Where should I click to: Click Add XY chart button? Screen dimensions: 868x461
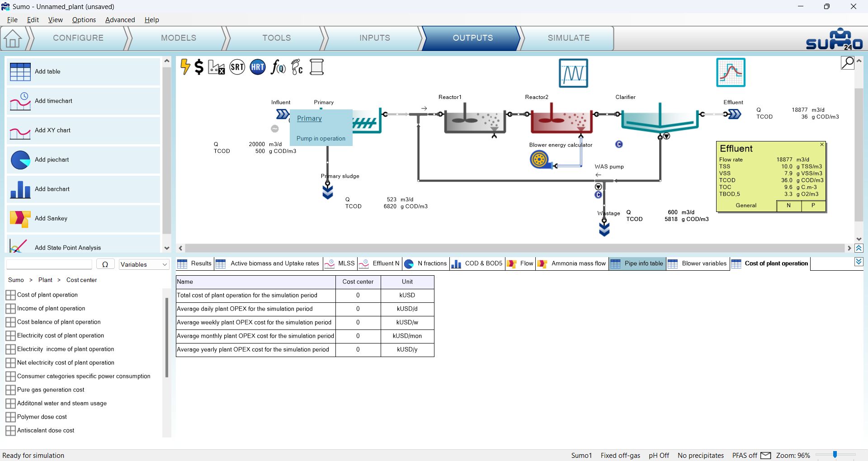(84, 130)
